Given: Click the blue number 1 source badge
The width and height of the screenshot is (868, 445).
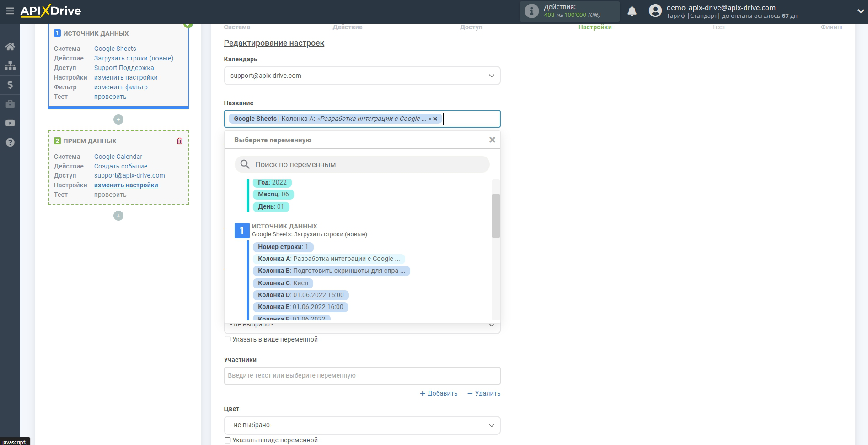Looking at the screenshot, I should click(x=242, y=230).
